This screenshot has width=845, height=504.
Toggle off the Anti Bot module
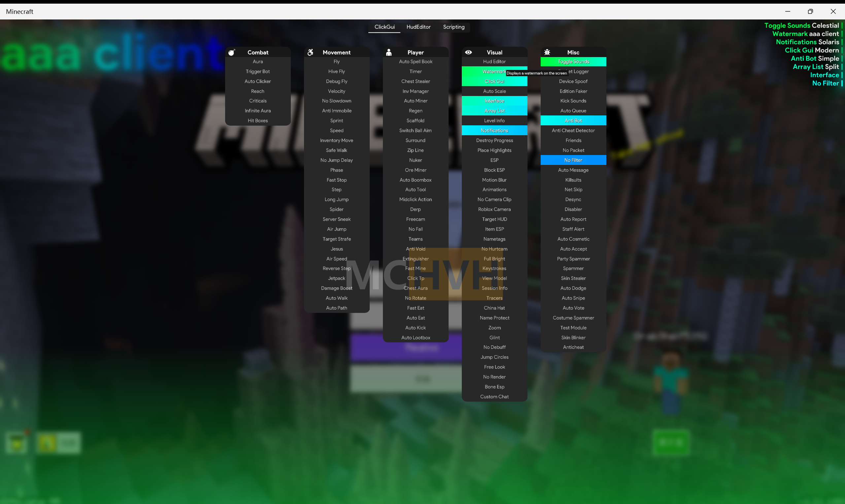point(573,121)
